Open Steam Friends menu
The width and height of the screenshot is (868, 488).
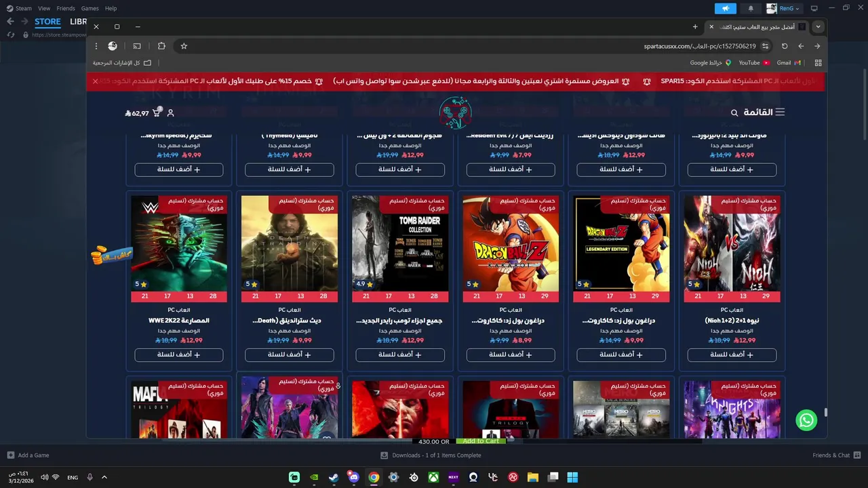pyautogui.click(x=66, y=8)
